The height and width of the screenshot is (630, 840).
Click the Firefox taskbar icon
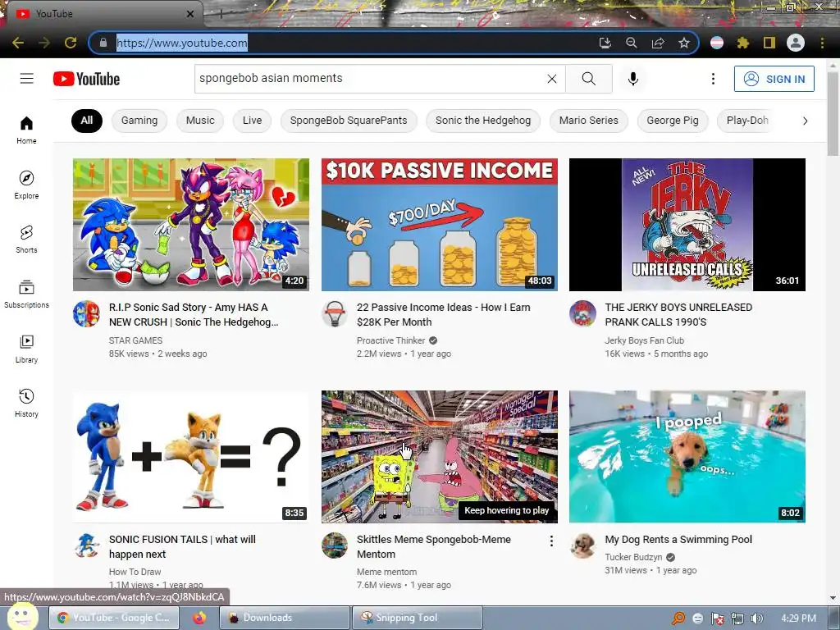[x=199, y=618]
